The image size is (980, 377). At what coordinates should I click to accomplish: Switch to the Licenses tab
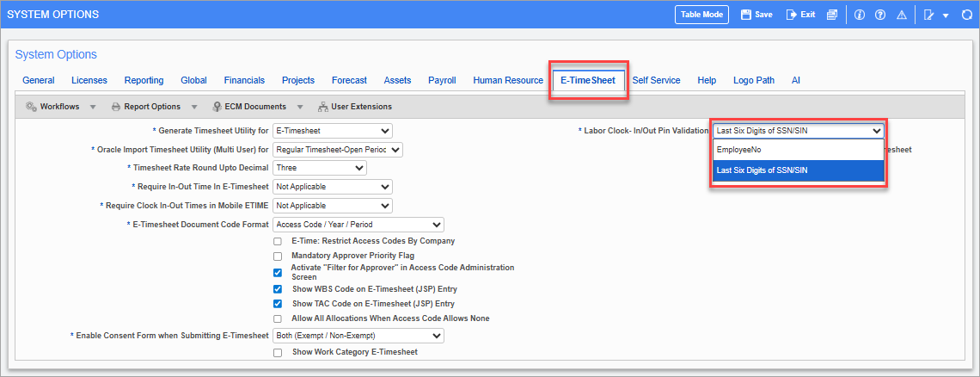click(89, 80)
